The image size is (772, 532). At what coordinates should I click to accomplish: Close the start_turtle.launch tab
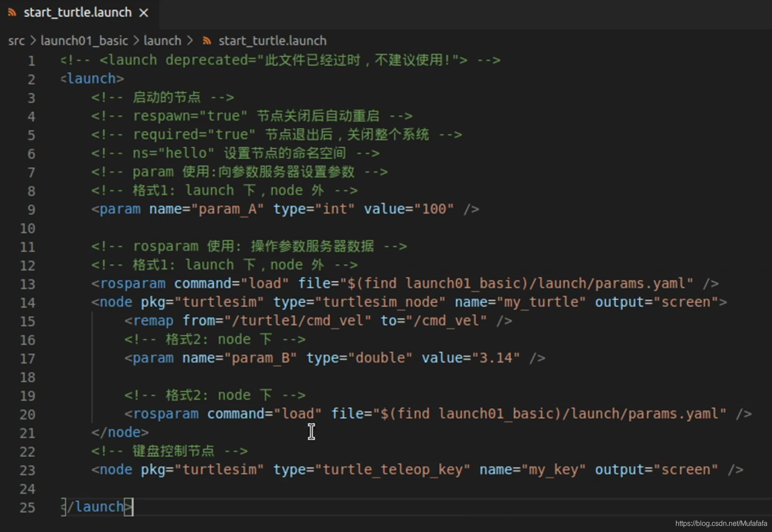click(143, 13)
